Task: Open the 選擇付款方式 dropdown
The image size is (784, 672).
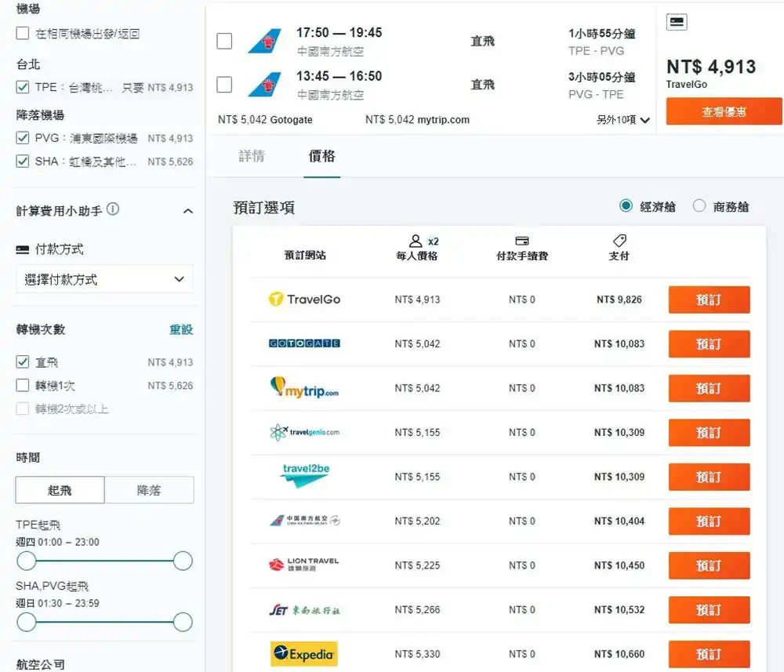Action: pyautogui.click(x=104, y=279)
